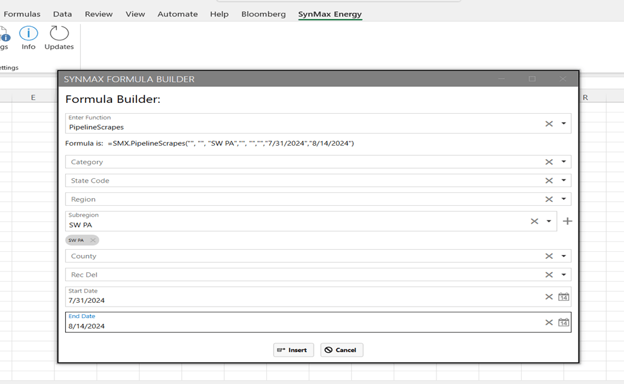Open the View ribbon tab
The height and width of the screenshot is (384, 624).
[x=135, y=14]
